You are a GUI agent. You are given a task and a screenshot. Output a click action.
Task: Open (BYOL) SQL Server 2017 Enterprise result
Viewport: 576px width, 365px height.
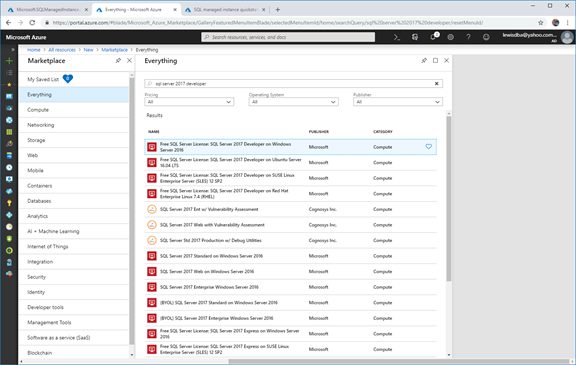pyautogui.click(x=291, y=318)
